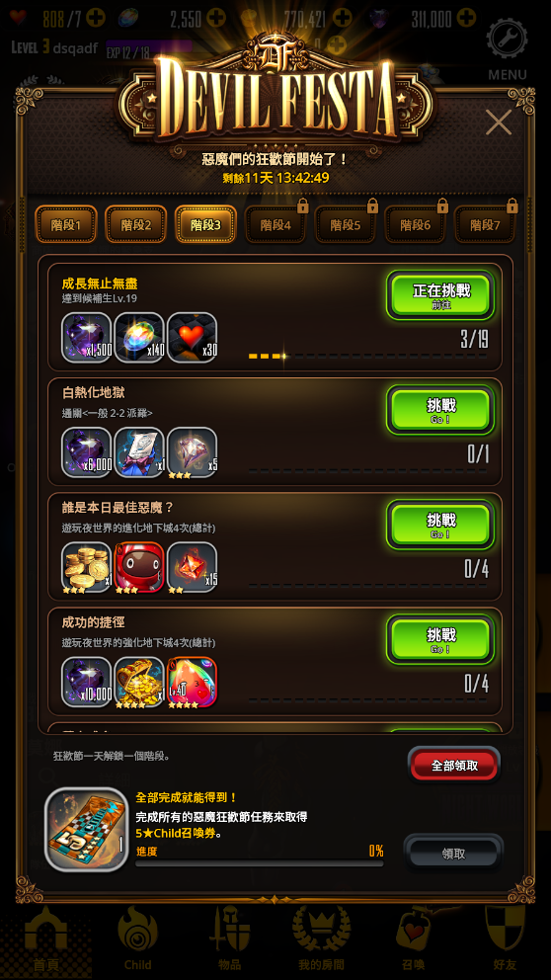Close the Devil Festa window
The image size is (551, 980).
(x=499, y=122)
